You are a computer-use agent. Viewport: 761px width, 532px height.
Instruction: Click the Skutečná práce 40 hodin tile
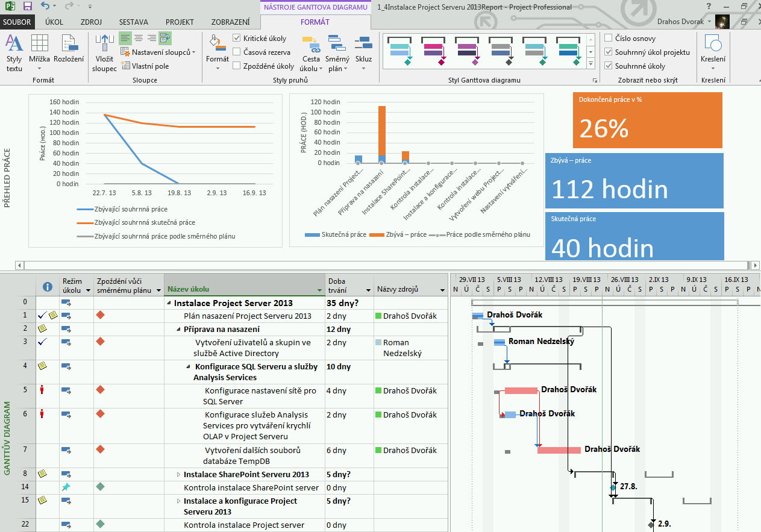(634, 236)
